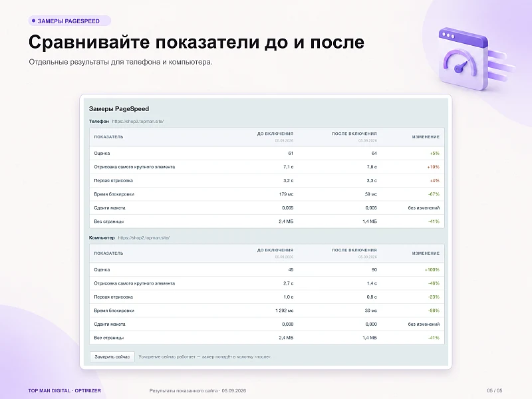Open the shop2.topman.site link beside Телефон
The height and width of the screenshot is (399, 532).
(x=138, y=121)
